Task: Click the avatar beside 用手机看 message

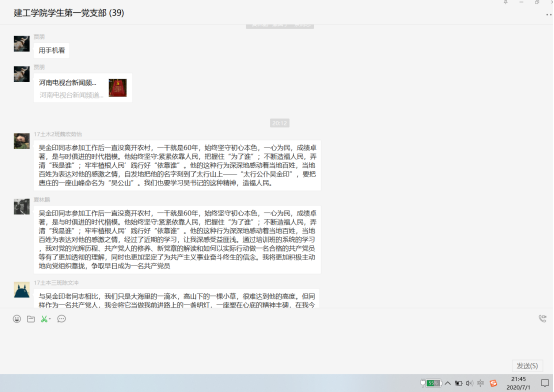Action: tap(22, 44)
